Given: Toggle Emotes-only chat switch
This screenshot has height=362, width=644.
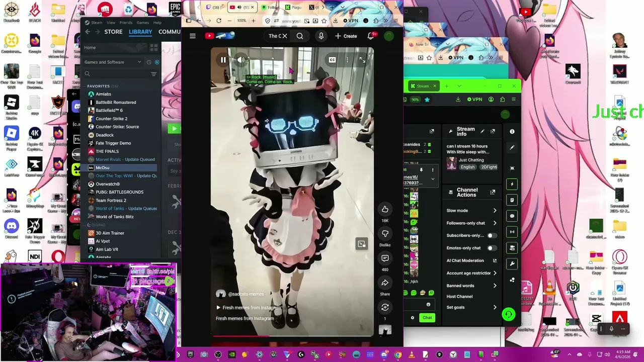Looking at the screenshot, I should pos(491,248).
